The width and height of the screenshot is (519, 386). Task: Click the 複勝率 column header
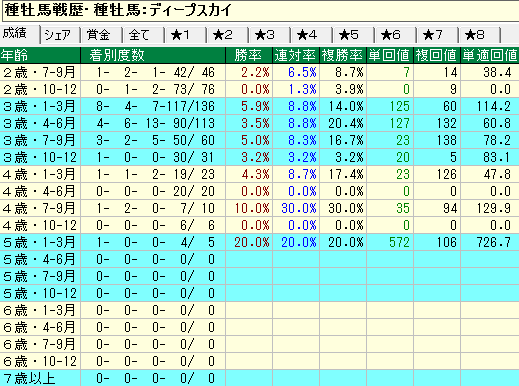coord(343,55)
